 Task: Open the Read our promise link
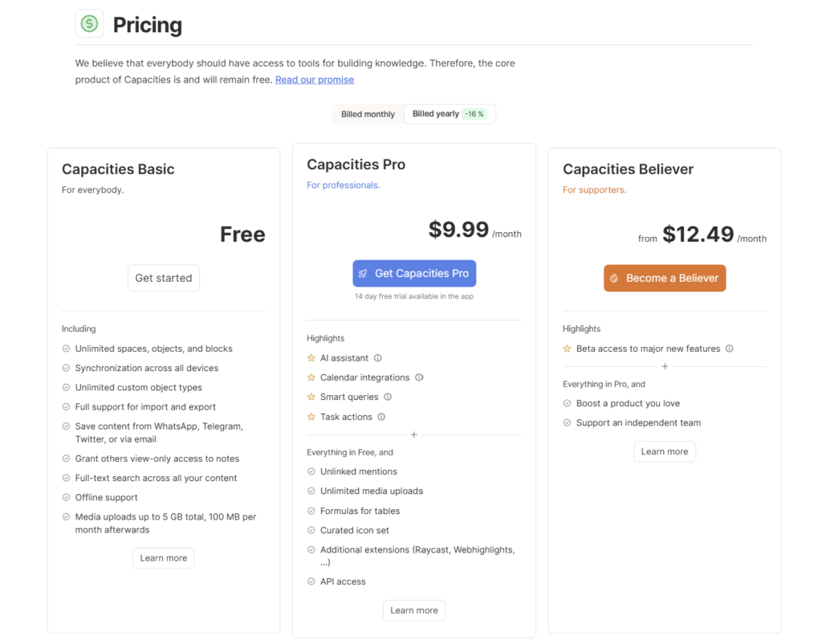tap(315, 79)
